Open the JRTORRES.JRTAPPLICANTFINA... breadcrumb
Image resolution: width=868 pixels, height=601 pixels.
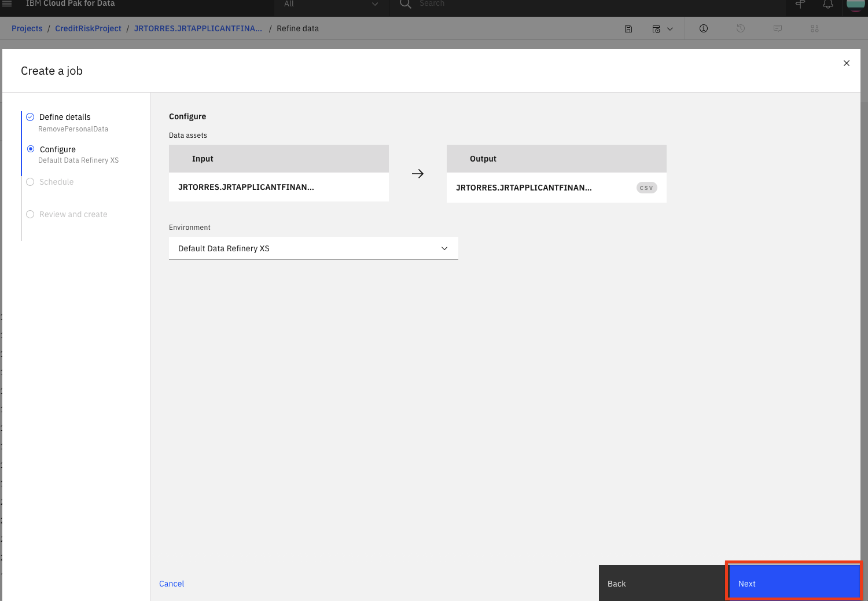[x=198, y=28]
